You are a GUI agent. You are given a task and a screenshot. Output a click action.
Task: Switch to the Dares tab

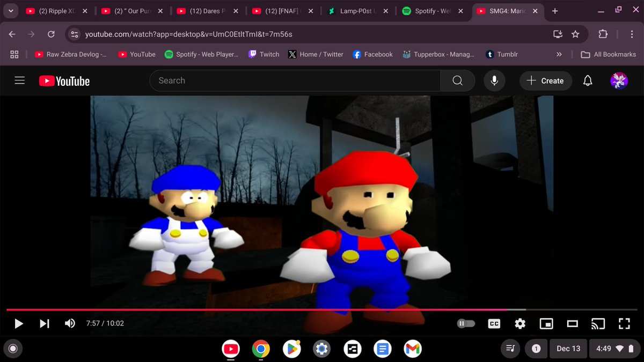(207, 11)
